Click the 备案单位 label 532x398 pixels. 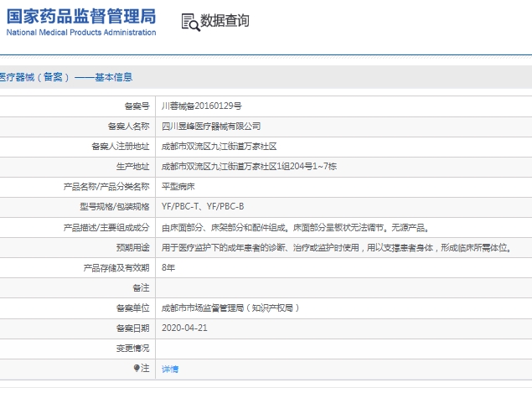click(132, 308)
